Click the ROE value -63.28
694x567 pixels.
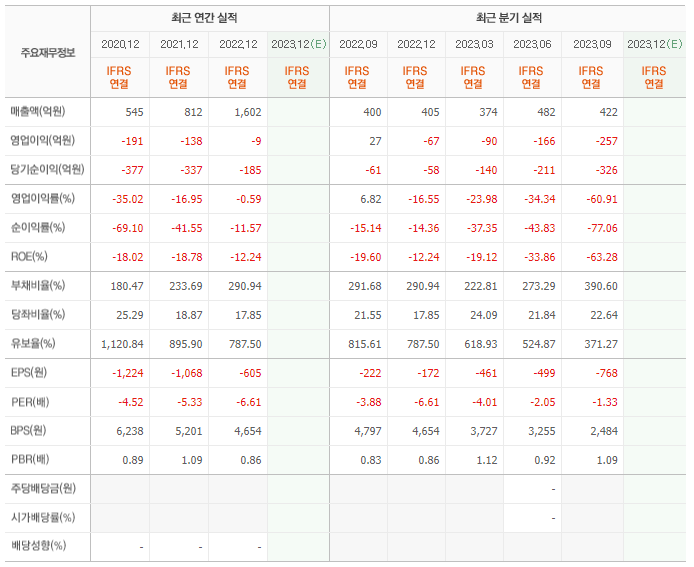602,257
